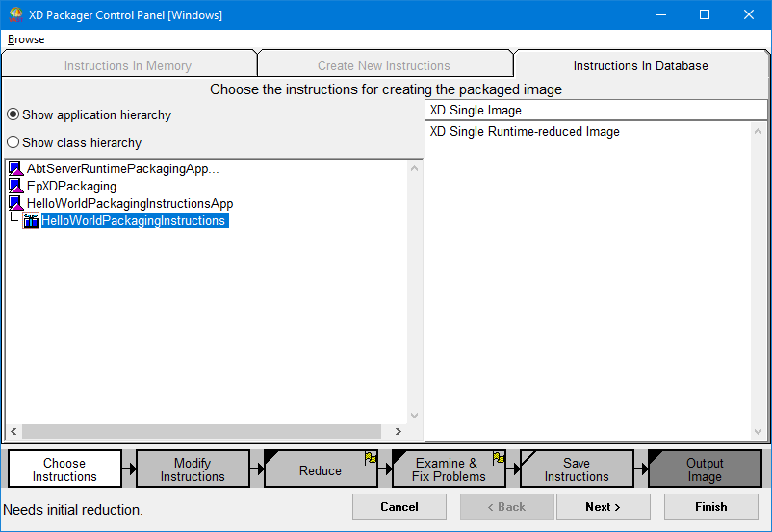
Task: Click the warning icon on Reduce step
Action: (x=371, y=458)
